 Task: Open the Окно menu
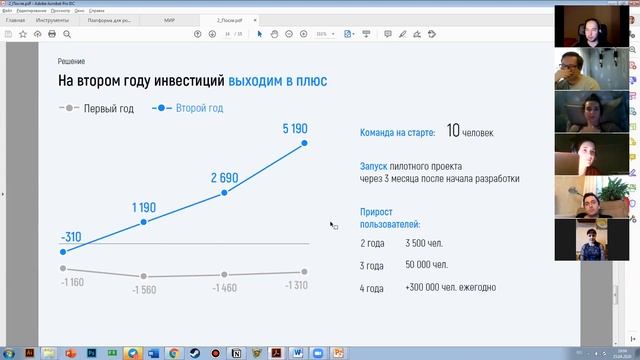coord(80,11)
